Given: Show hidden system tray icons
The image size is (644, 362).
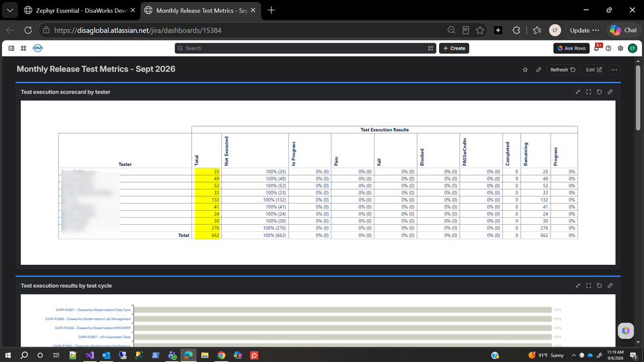Looking at the screenshot, I should [x=573, y=355].
